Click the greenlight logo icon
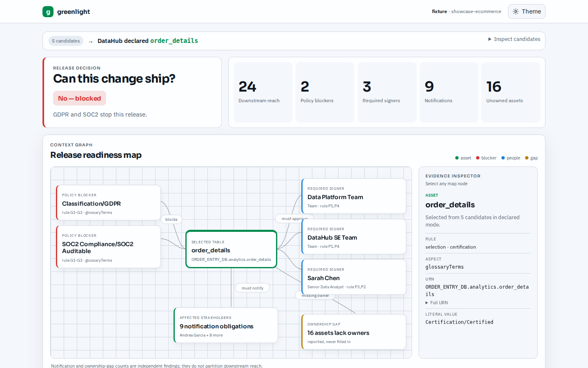Screen dimensions: 588x368 pos(48,11)
